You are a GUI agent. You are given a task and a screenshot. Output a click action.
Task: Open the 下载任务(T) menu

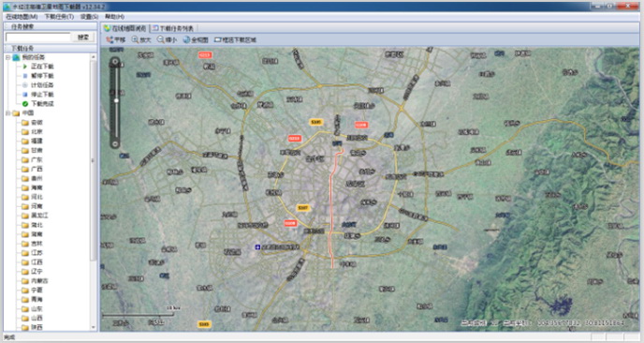coord(59,17)
